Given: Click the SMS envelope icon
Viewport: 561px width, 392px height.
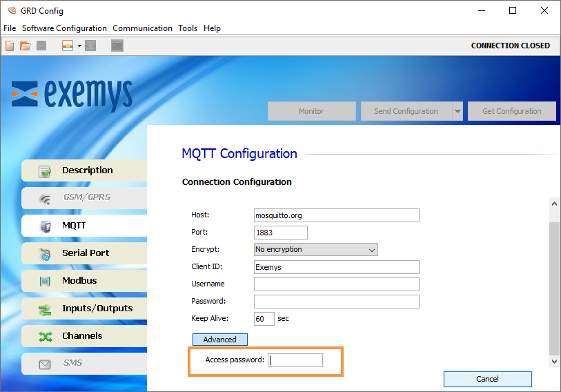Looking at the screenshot, I should pyautogui.click(x=45, y=364).
